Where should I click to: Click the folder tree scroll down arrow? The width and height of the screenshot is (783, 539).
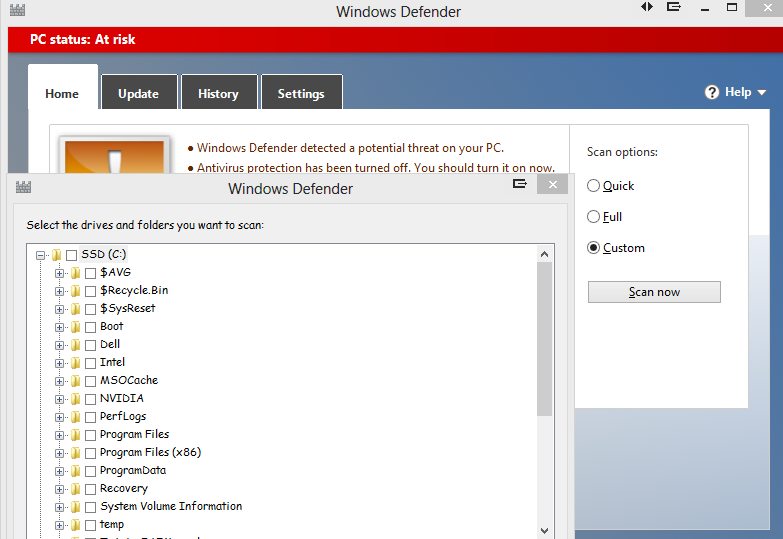tap(544, 531)
